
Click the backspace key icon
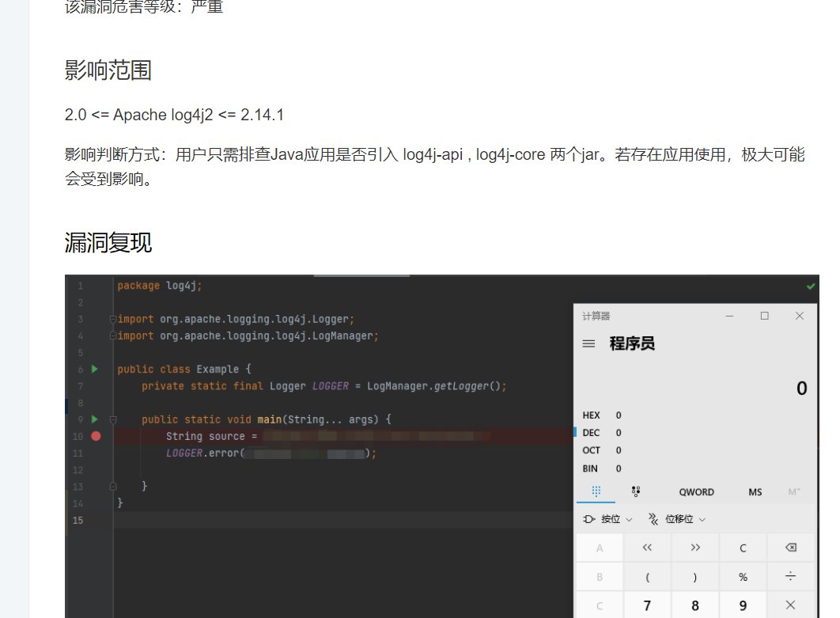(791, 548)
